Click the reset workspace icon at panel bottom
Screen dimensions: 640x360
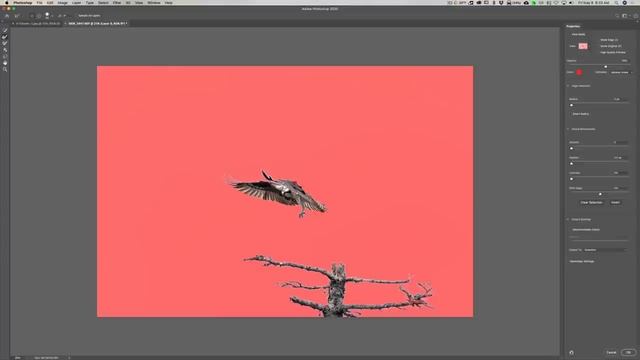point(571,352)
